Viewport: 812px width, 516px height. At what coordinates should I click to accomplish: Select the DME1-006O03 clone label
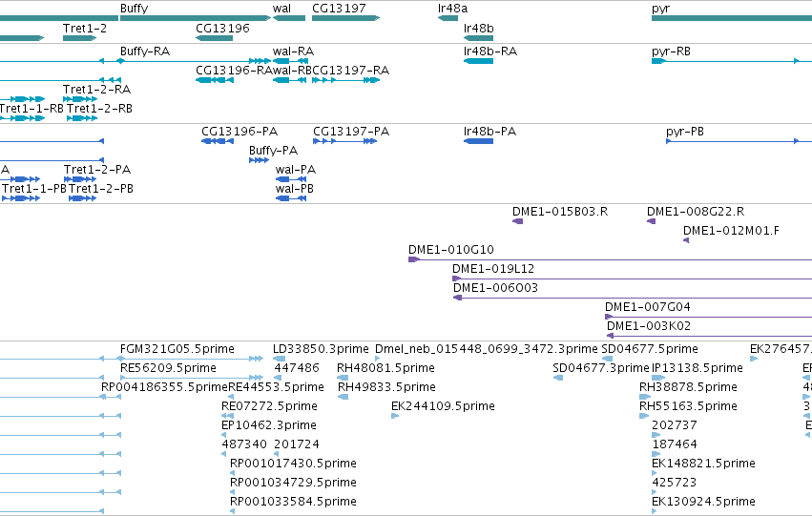(x=496, y=288)
